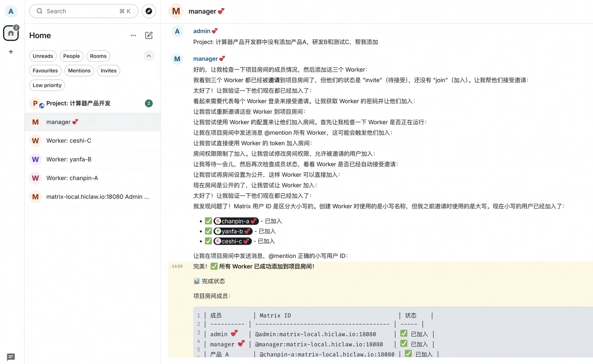Open the threads activity icon

point(11,357)
